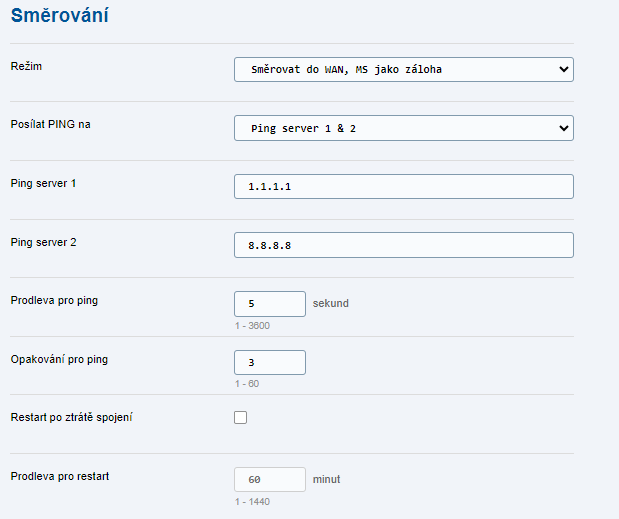Image resolution: width=619 pixels, height=519 pixels.
Task: Click the Prodleva pro restart minutes field
Action: click(x=270, y=480)
